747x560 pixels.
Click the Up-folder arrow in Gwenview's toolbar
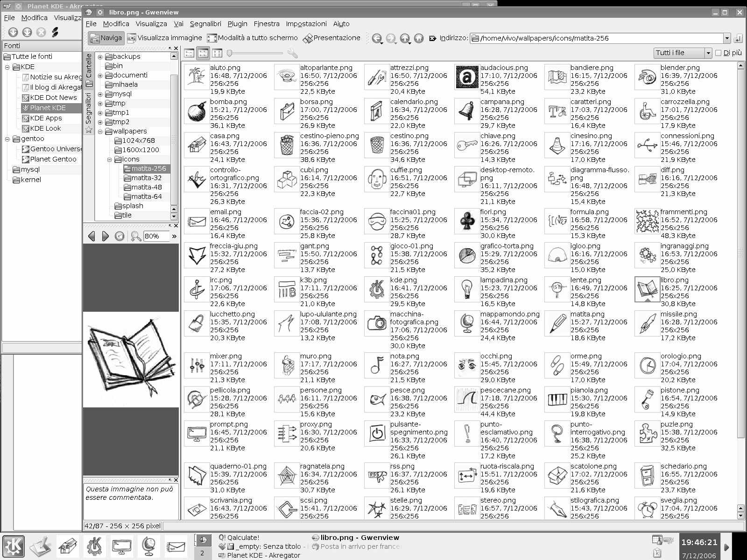tap(405, 38)
